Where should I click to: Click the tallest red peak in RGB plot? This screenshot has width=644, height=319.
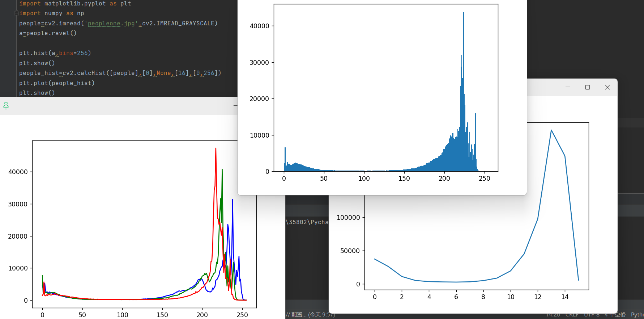point(216,148)
